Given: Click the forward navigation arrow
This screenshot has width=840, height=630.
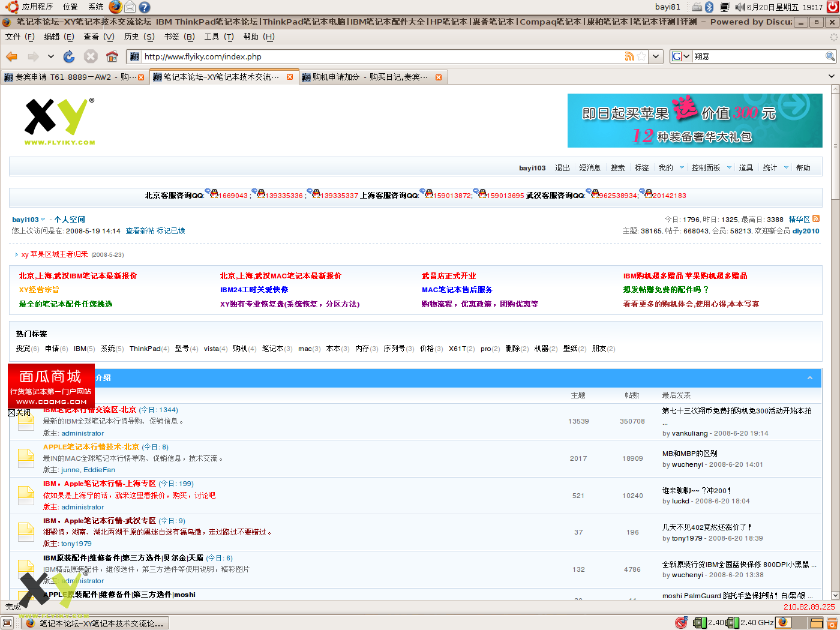Looking at the screenshot, I should [x=34, y=56].
